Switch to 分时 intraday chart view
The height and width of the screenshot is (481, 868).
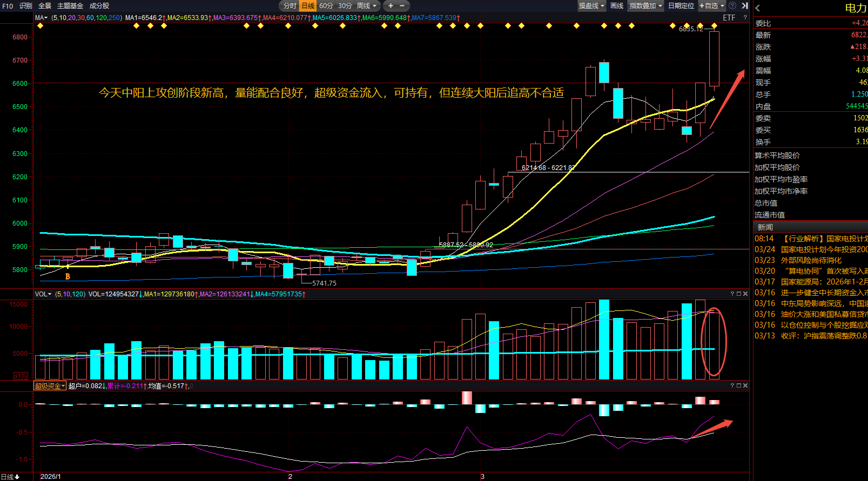pyautogui.click(x=290, y=6)
